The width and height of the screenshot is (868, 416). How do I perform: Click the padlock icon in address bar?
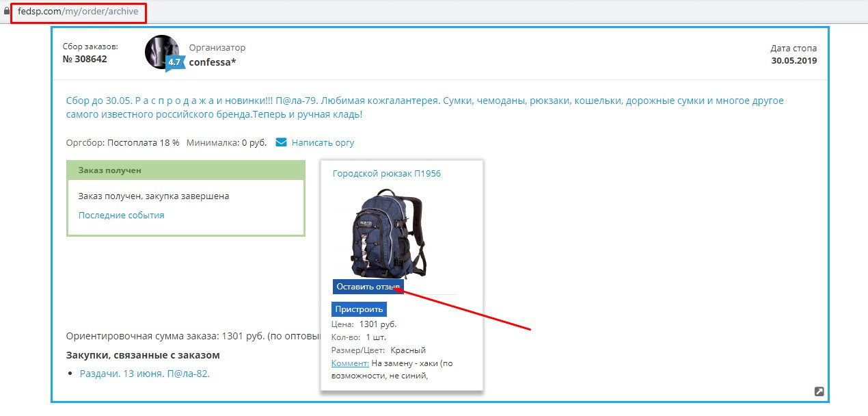pyautogui.click(x=7, y=12)
